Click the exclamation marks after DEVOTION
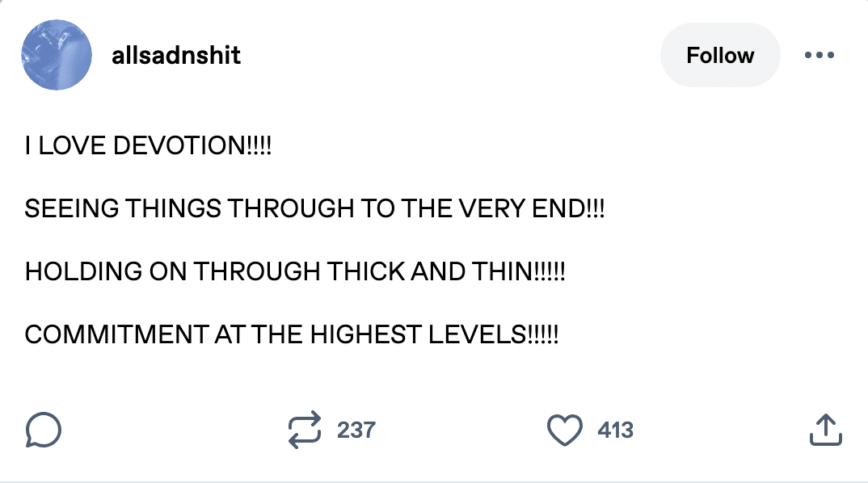 [260, 146]
